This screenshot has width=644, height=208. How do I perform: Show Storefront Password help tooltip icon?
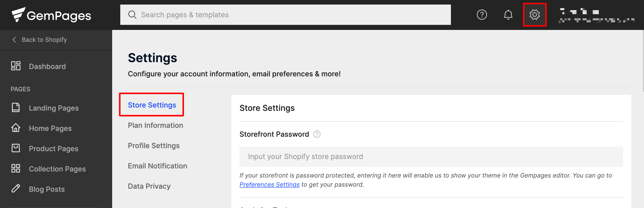(x=317, y=134)
